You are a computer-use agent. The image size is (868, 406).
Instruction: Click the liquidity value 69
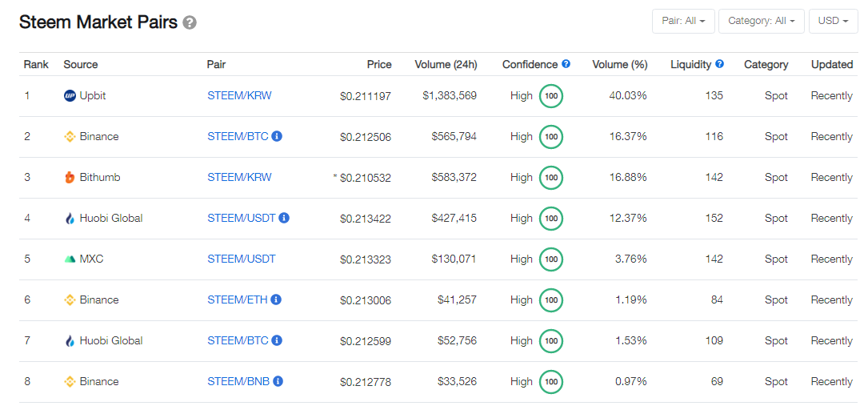pyautogui.click(x=717, y=381)
